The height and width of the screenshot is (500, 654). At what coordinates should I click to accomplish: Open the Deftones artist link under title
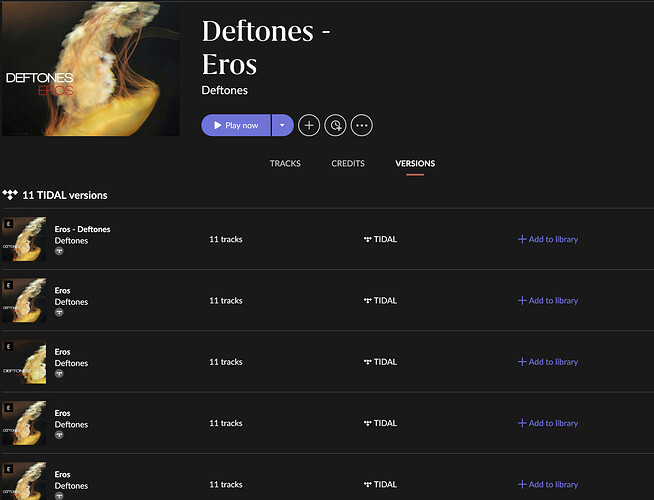(224, 90)
